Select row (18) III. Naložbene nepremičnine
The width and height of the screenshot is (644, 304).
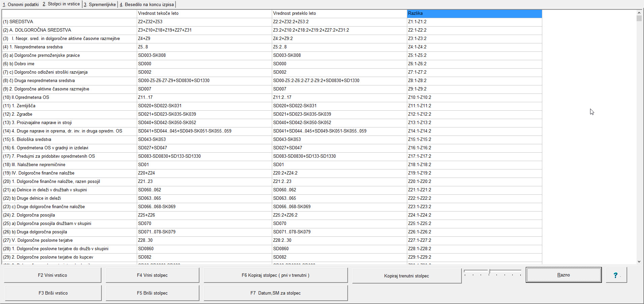click(x=69, y=165)
